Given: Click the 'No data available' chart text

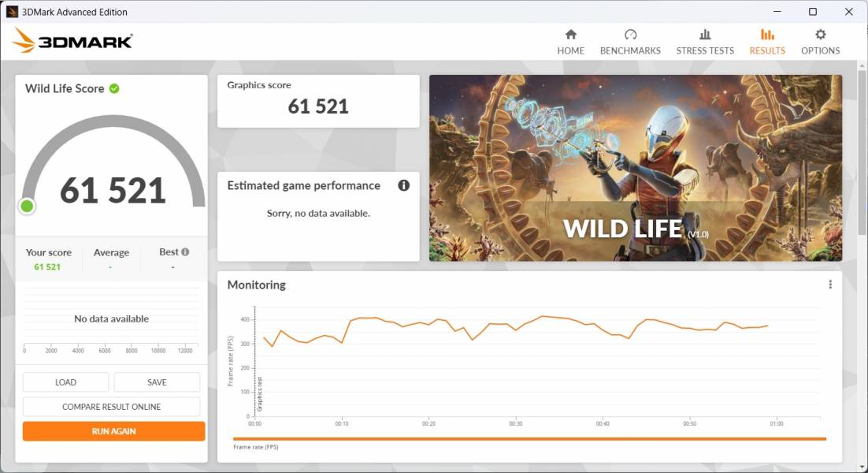Looking at the screenshot, I should tap(111, 318).
